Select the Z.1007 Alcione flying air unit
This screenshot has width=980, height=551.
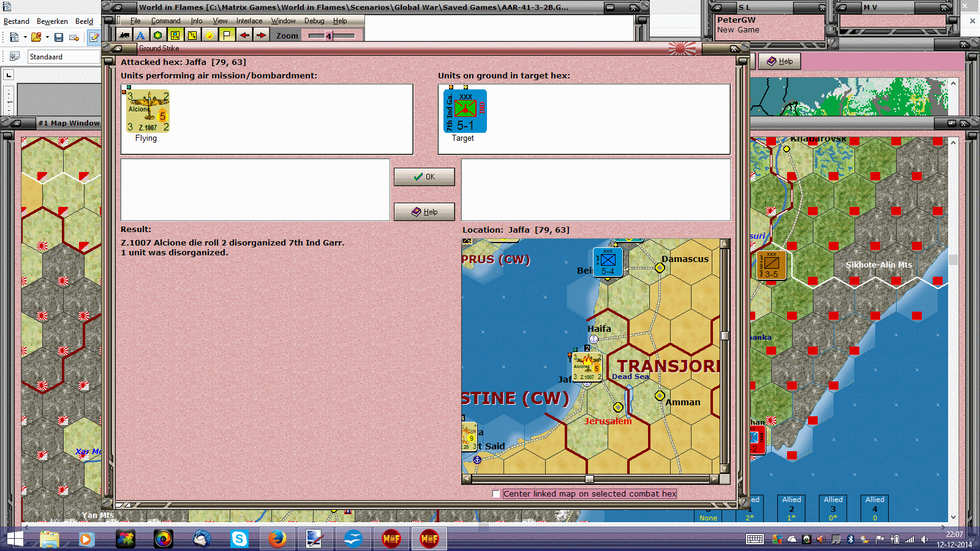pos(148,111)
